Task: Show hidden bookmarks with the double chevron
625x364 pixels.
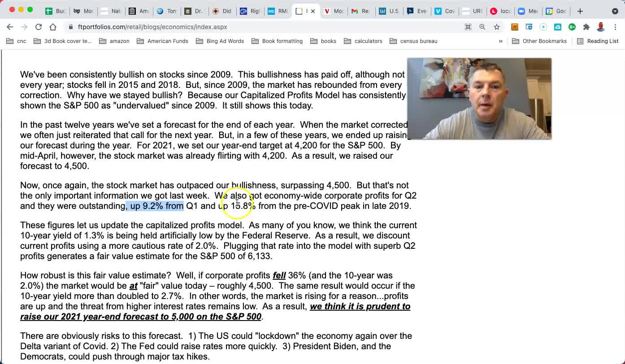Action: pyautogui.click(x=500, y=41)
